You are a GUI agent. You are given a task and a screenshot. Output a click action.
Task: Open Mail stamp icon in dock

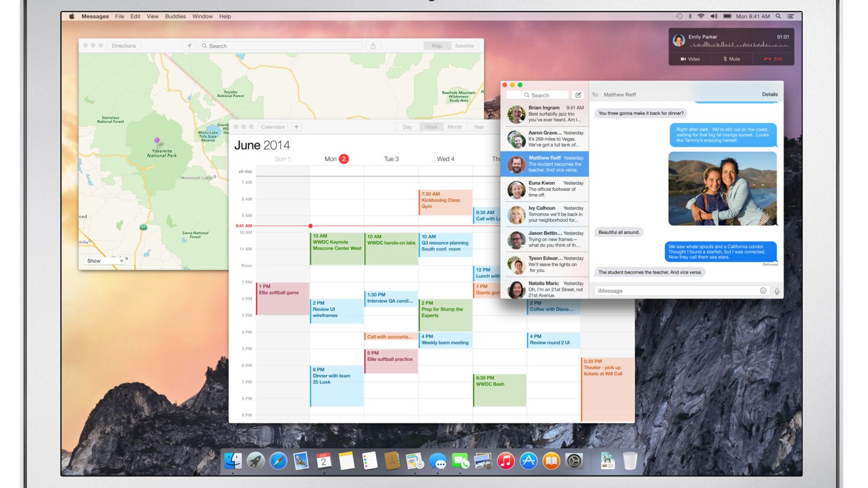pos(301,461)
